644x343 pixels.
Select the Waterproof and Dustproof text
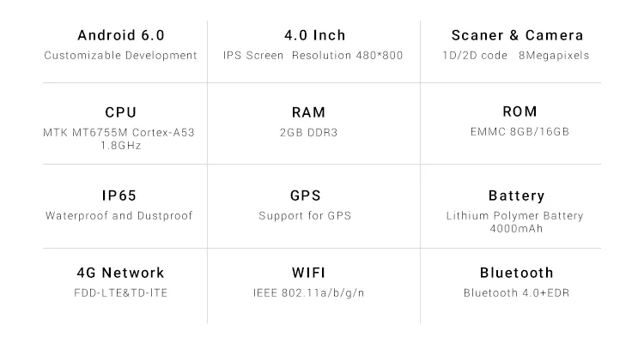tap(118, 215)
